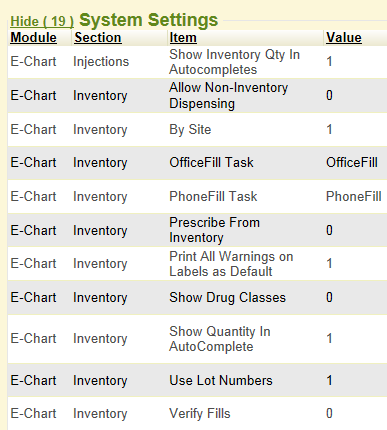Click the OfficeFill value cell
Image resolution: width=387 pixels, height=430 pixels.
pyautogui.click(x=352, y=163)
